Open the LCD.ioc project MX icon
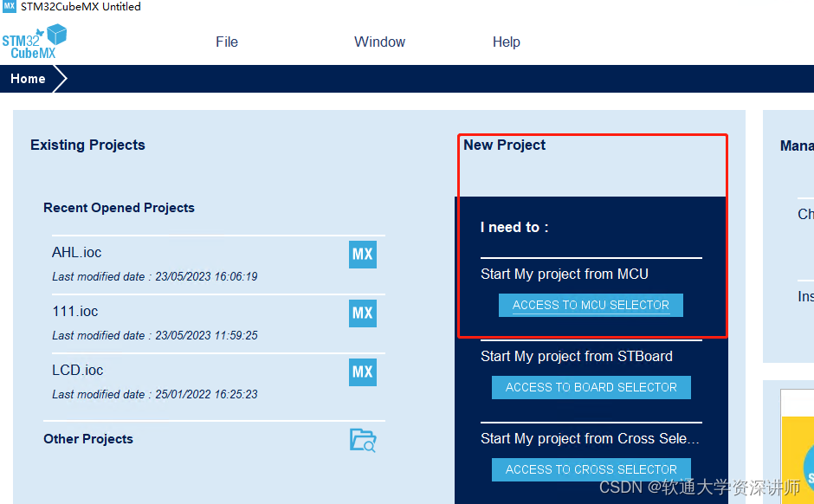The width and height of the screenshot is (814, 504). 362,372
